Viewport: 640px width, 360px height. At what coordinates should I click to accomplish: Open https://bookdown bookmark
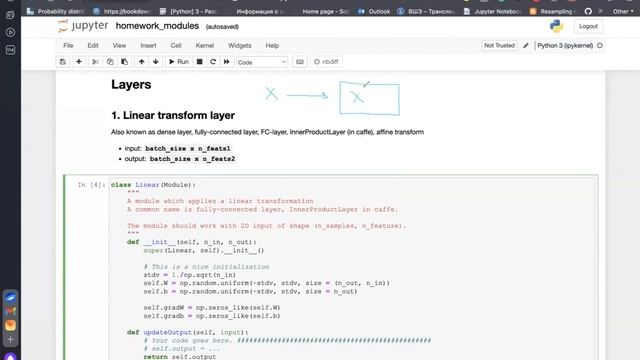[x=122, y=11]
